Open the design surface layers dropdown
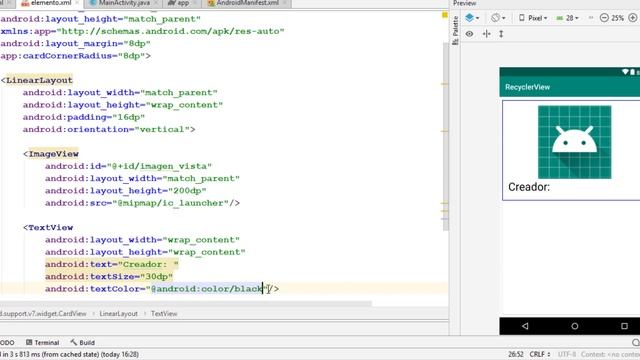Image resolution: width=640 pixels, height=360 pixels. (x=472, y=18)
